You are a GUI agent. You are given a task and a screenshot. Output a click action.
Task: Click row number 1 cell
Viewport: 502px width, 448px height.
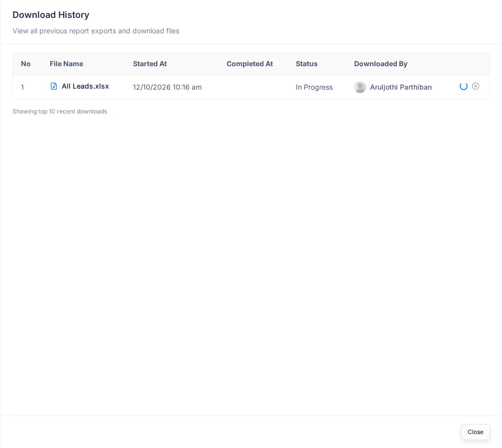click(22, 87)
